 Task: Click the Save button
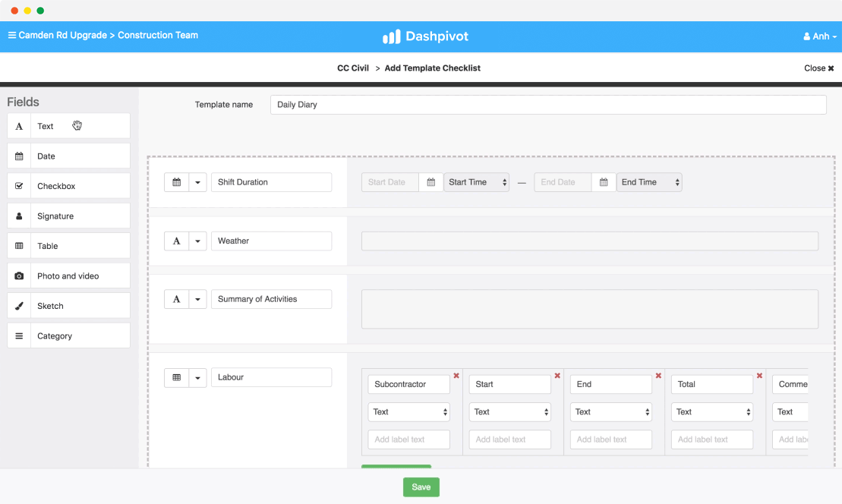(421, 487)
